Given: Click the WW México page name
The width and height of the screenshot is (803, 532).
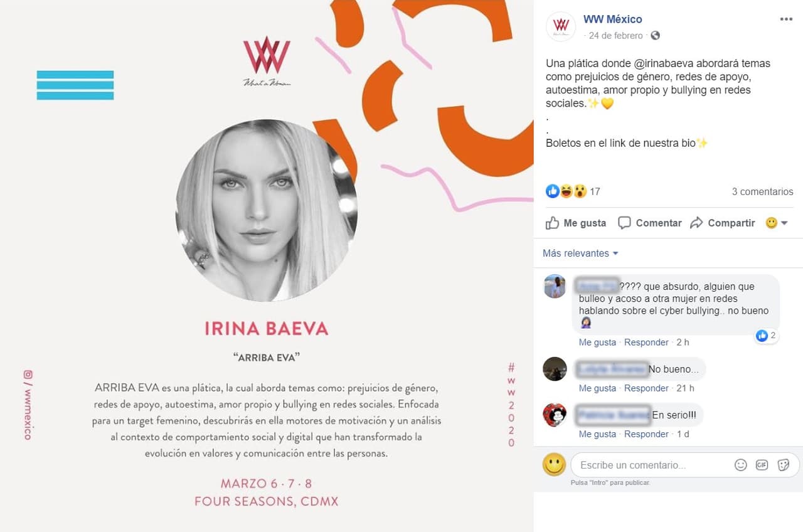Looking at the screenshot, I should pyautogui.click(x=613, y=19).
